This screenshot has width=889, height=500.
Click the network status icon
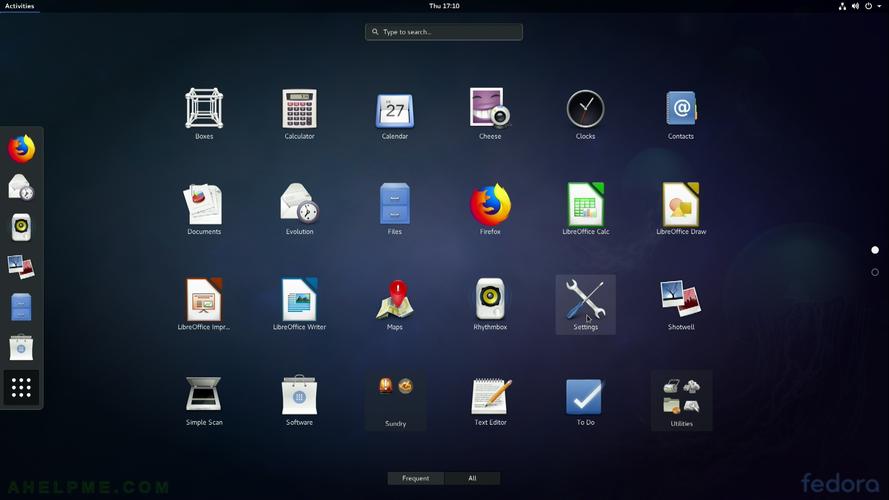point(842,6)
